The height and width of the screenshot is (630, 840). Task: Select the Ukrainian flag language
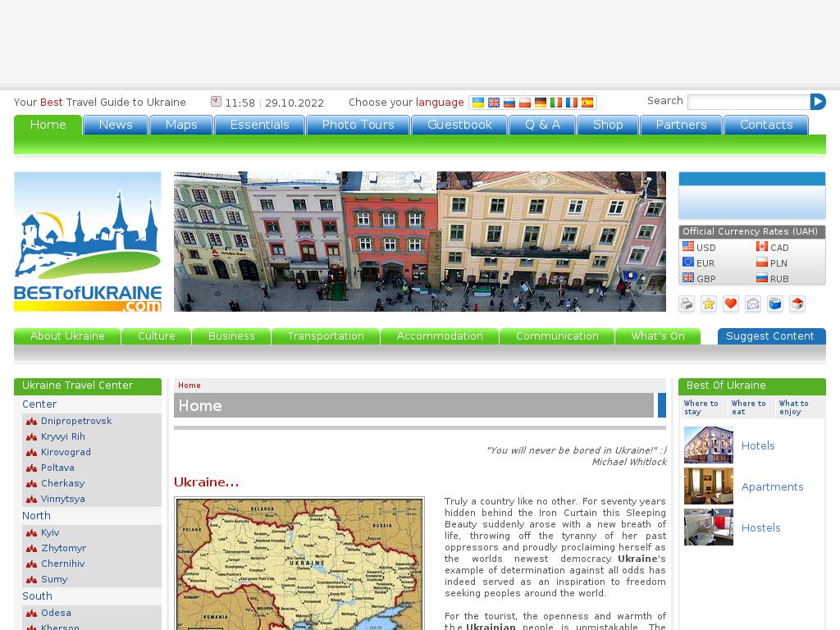tap(478, 103)
